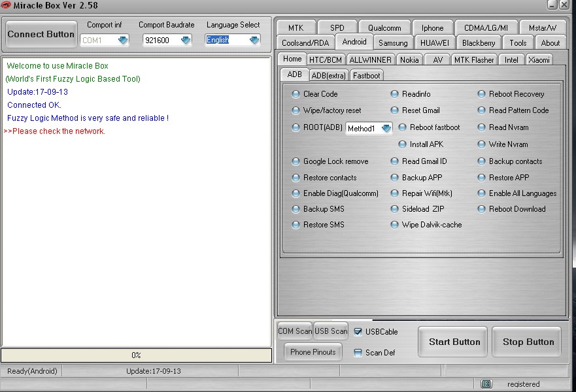576x392 pixels.
Task: Select the Write Nvram option
Action: 482,144
